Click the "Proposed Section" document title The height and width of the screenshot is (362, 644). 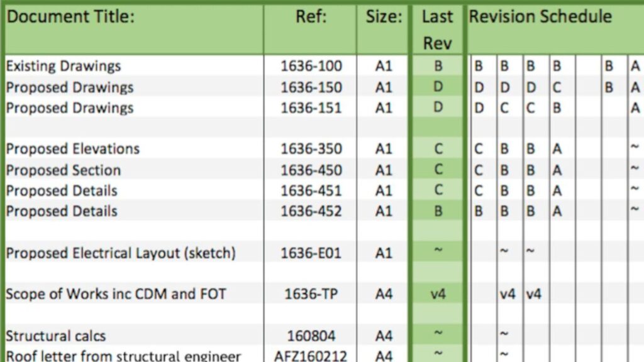point(63,170)
